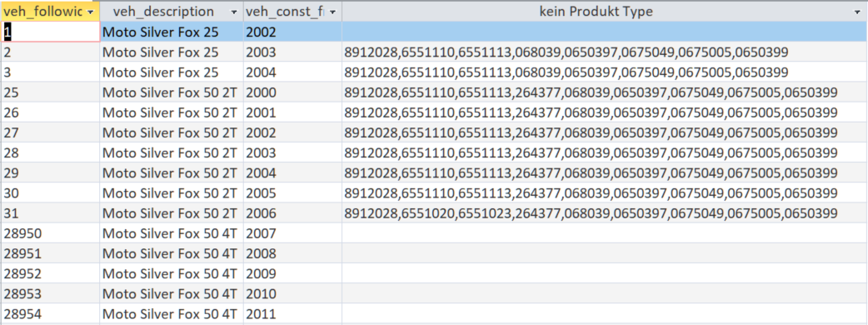This screenshot has height=325, width=868.
Task: Click year 2005 in row 30
Action: [292, 193]
